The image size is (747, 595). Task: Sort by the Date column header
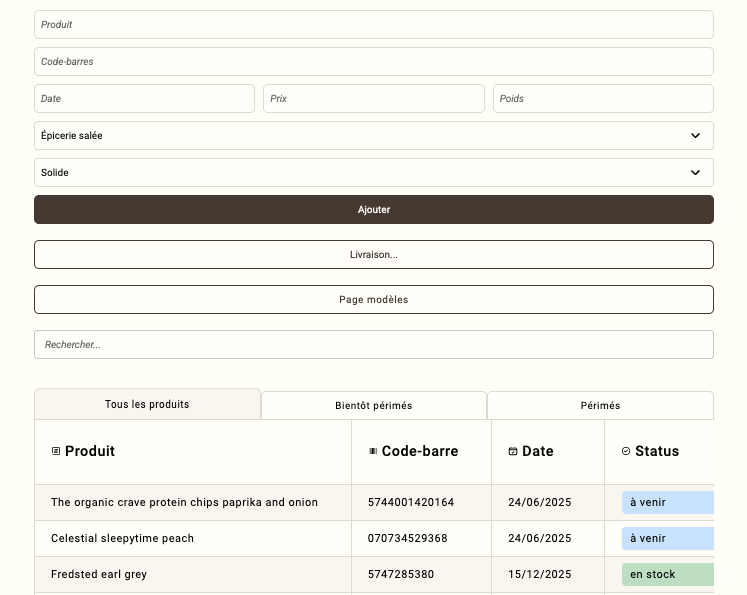pyautogui.click(x=548, y=452)
